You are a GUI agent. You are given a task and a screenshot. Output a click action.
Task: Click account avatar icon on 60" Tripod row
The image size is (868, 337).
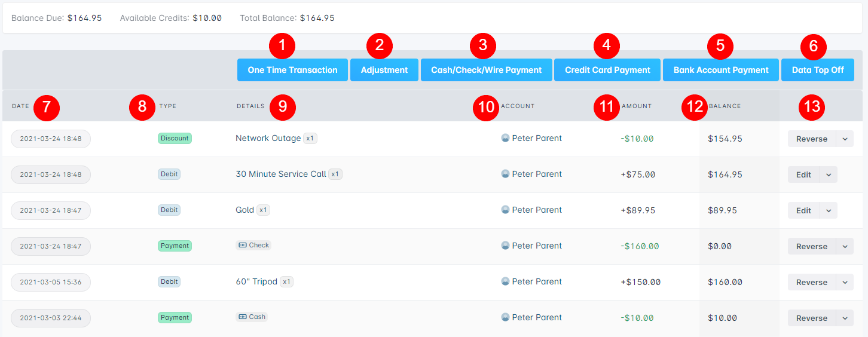click(x=505, y=281)
